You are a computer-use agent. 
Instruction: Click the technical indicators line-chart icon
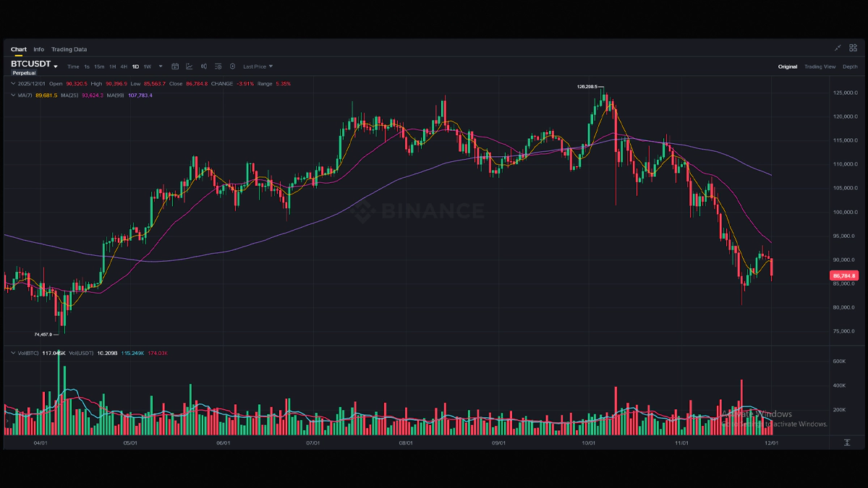(x=190, y=67)
